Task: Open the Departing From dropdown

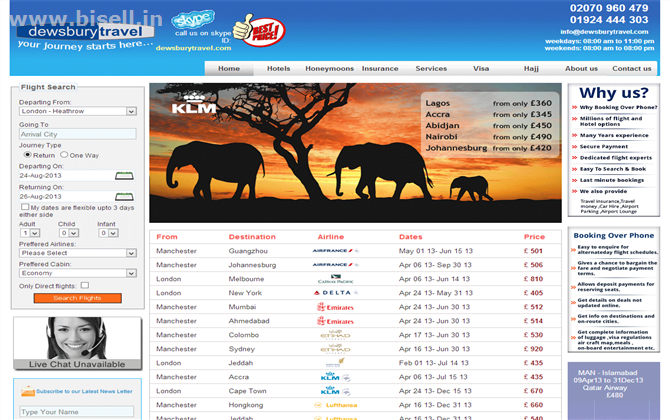Action: [78, 111]
